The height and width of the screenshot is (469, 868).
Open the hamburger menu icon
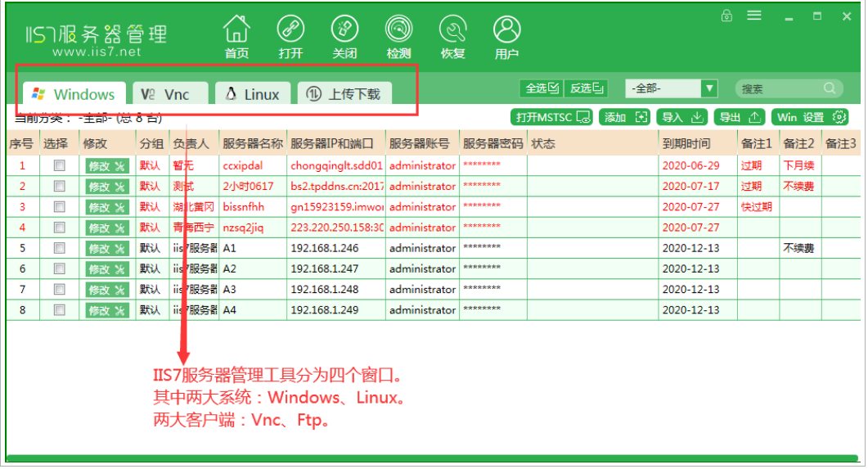coord(754,16)
